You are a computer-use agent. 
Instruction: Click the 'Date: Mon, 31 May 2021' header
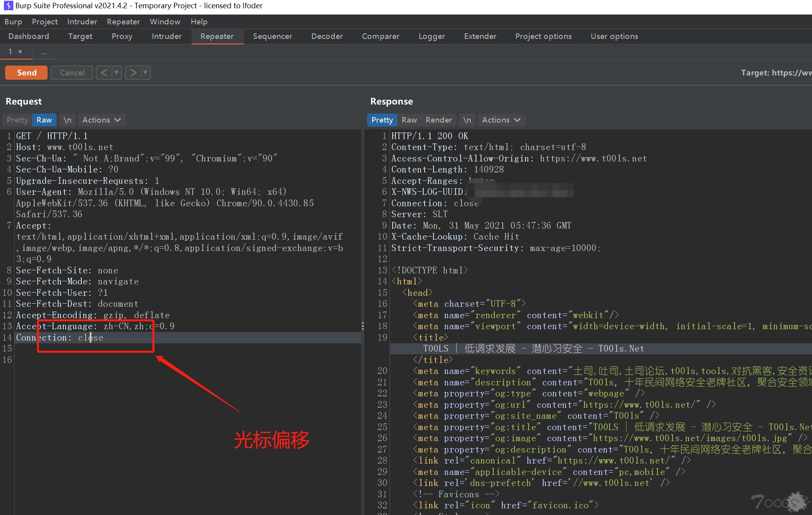click(481, 225)
